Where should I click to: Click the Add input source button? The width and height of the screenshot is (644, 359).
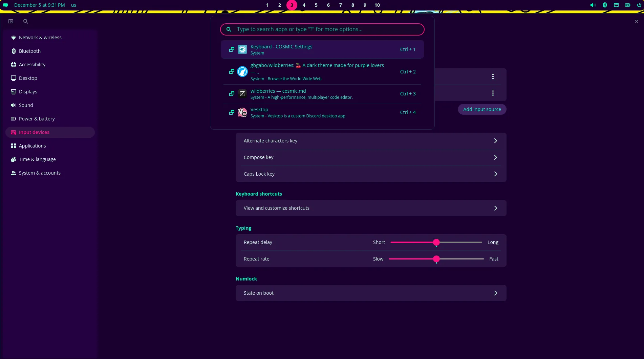pos(482,109)
